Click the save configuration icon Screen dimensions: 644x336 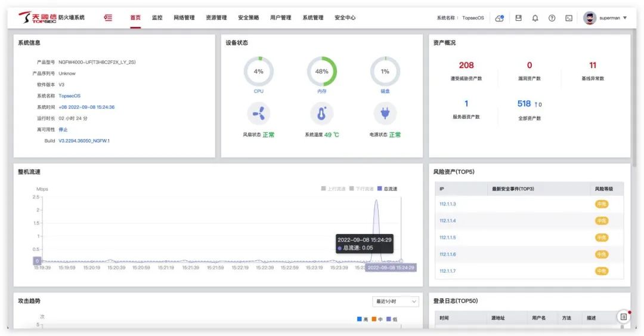(518, 18)
